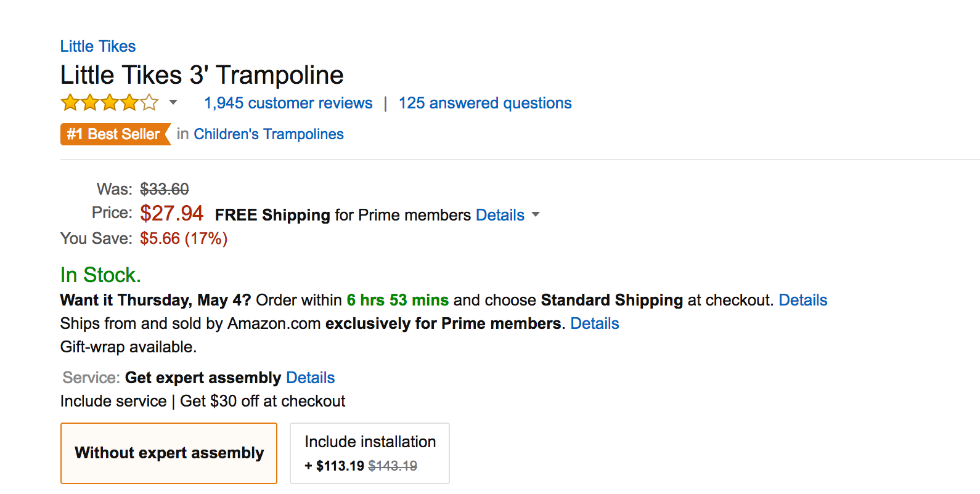This screenshot has height=494, width=980.
Task: Click the $27.94 price
Action: coord(171,213)
